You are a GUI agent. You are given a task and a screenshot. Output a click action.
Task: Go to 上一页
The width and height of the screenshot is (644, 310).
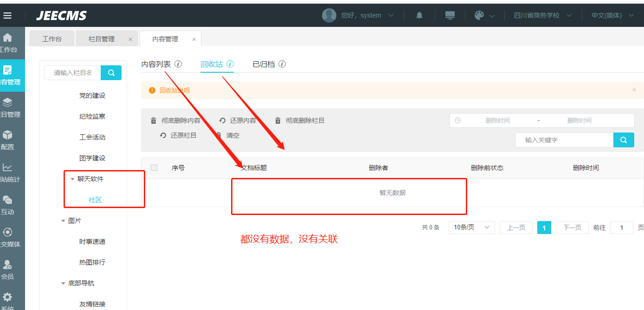[516, 228]
